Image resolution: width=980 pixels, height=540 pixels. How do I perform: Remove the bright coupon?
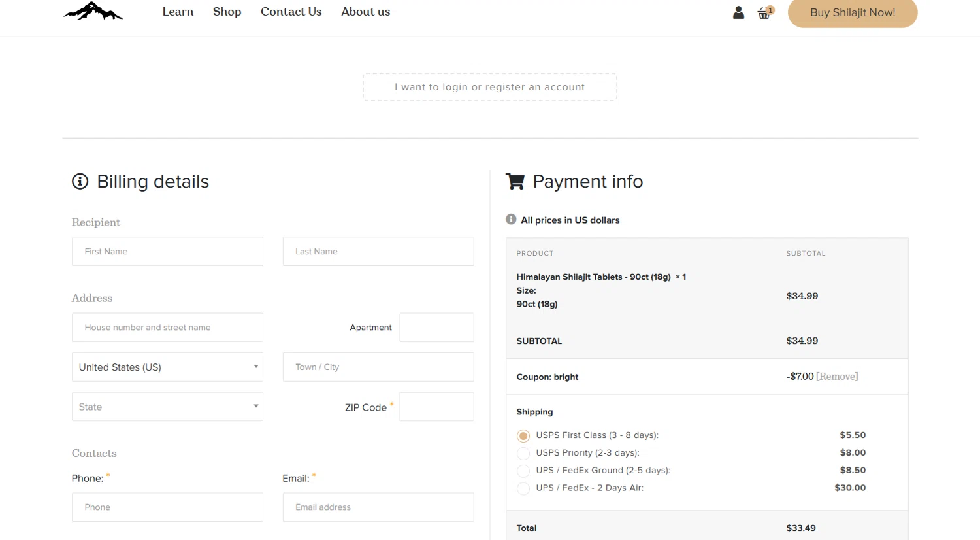point(837,377)
